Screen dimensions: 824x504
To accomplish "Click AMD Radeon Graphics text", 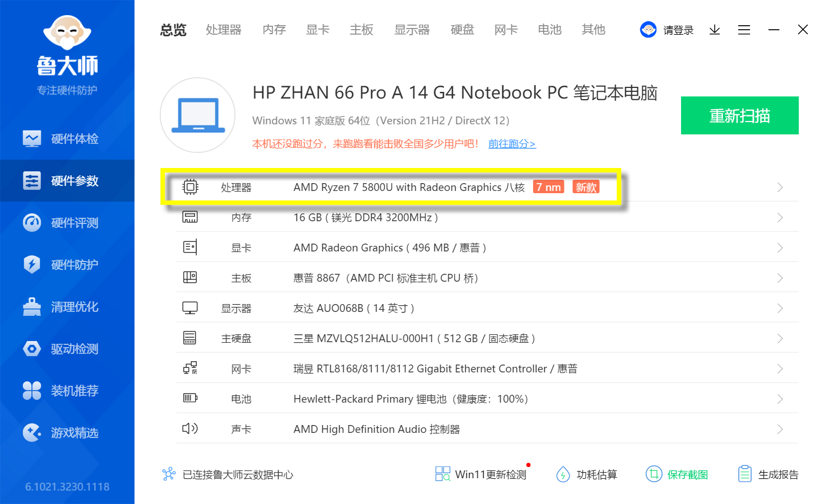I will tap(390, 248).
